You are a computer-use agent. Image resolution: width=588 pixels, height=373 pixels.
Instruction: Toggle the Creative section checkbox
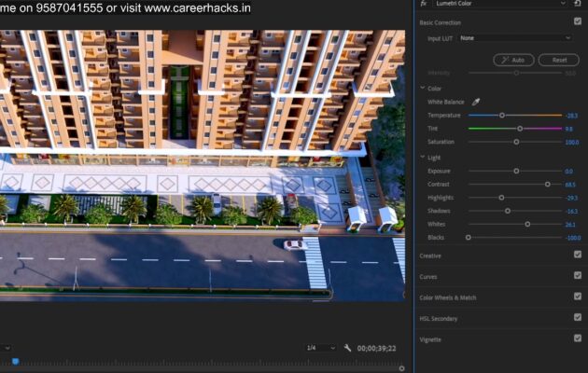[578, 255]
